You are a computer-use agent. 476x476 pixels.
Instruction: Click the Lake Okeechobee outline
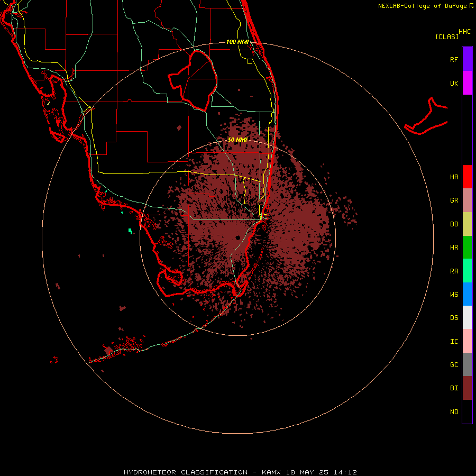[193, 80]
